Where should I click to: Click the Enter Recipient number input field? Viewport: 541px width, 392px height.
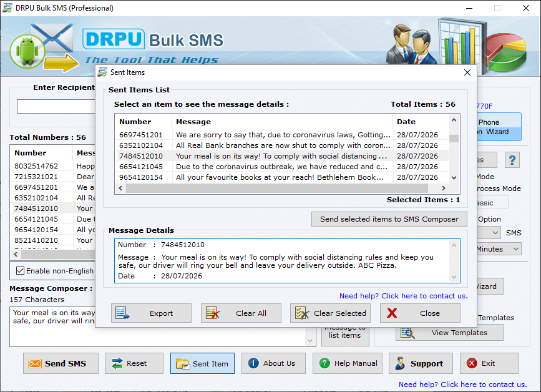[56, 106]
